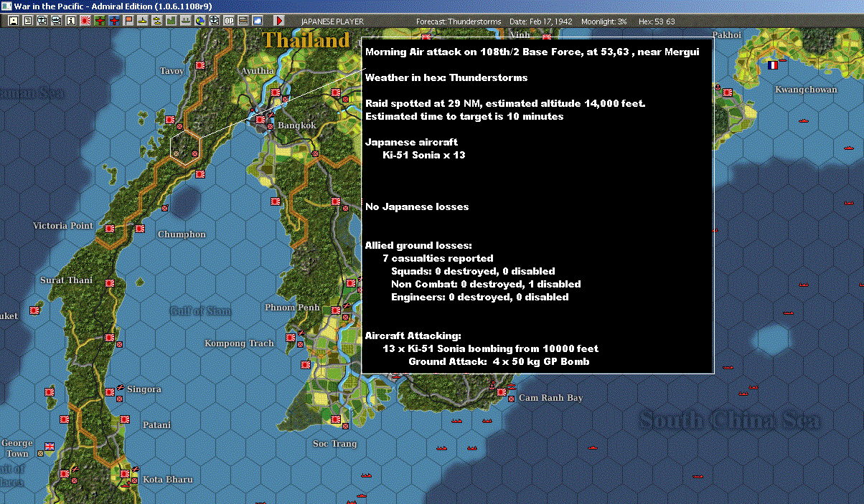Click the red plane on green icon
This screenshot has width=864, height=504.
click(100, 21)
